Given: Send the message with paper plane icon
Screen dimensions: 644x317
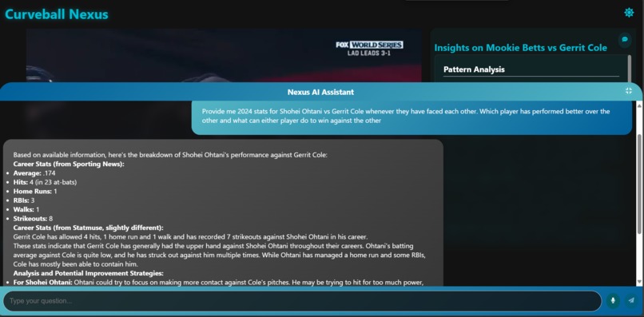Looking at the screenshot, I should pyautogui.click(x=631, y=300).
